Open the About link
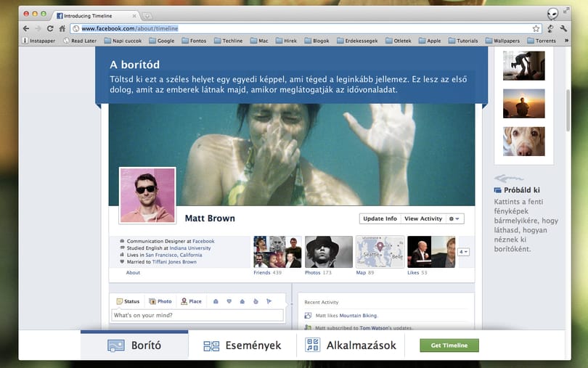This screenshot has width=588, height=368. (x=133, y=273)
